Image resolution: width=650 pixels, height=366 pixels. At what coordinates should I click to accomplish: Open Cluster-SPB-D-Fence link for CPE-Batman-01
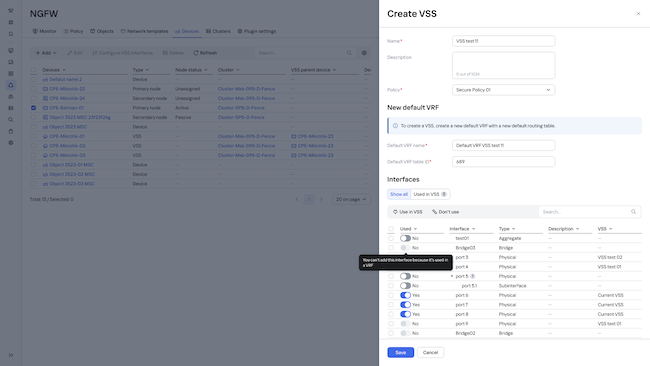[241, 108]
